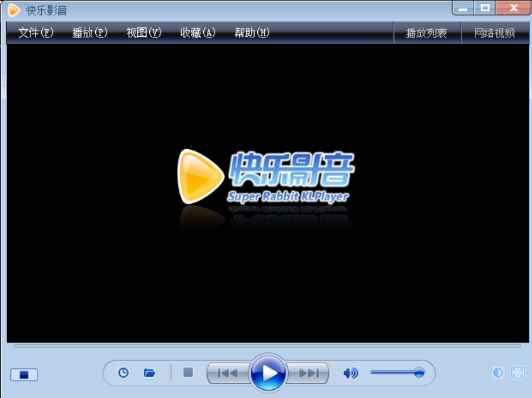Skip to the previous track
Screen dimensions: 532x398
(228, 373)
